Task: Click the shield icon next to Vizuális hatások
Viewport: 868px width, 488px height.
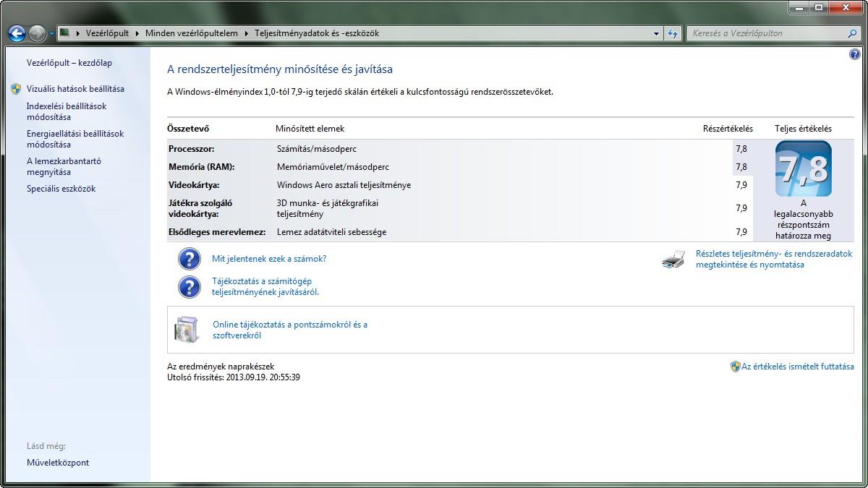Action: (17, 89)
